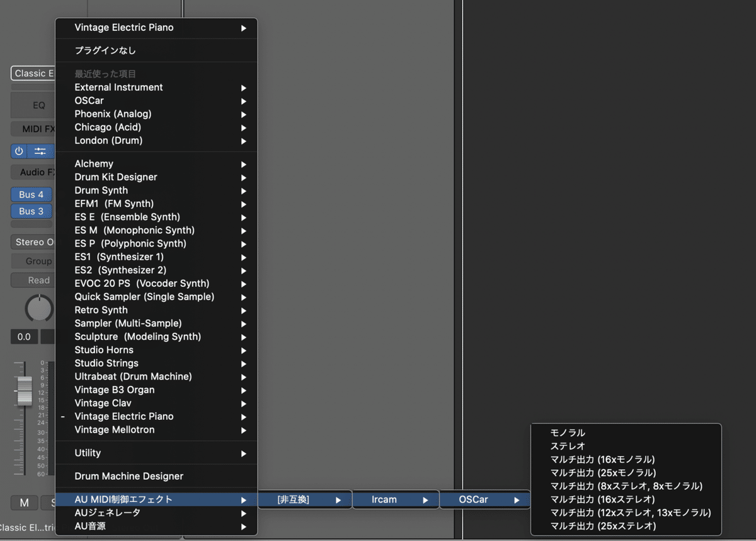Expand Retro Synth submenu arrow
This screenshot has height=541, width=756.
244,310
